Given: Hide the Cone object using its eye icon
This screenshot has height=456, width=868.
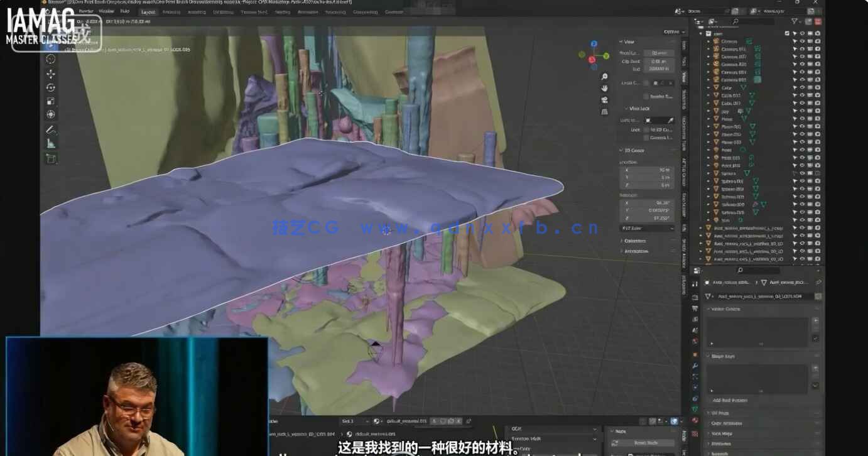Looking at the screenshot, I should (x=802, y=87).
